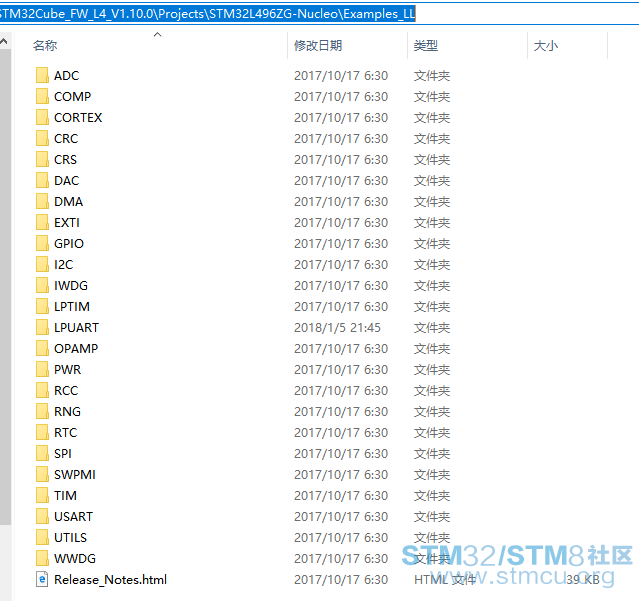Click the SPI folder icon
The height and width of the screenshot is (601, 639).
[x=42, y=453]
